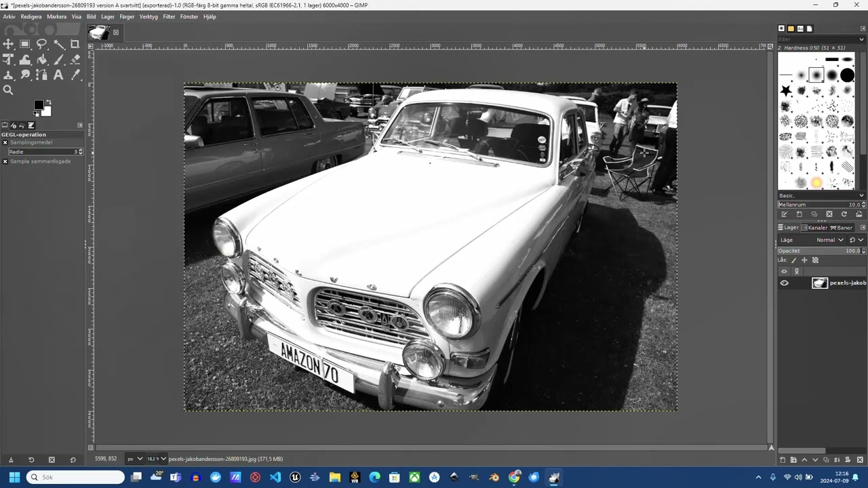Click the black foreground color swatch
868x488 pixels.
[x=39, y=105]
